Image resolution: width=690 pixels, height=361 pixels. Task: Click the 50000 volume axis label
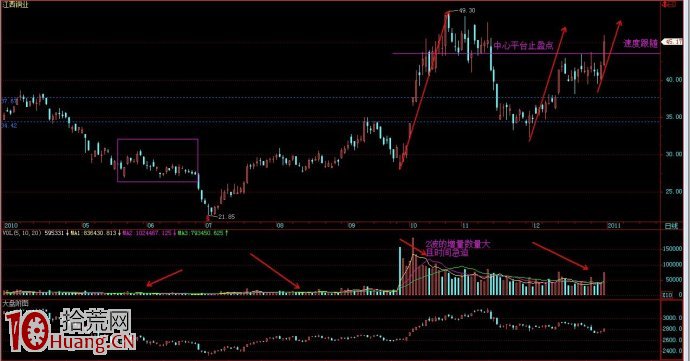pos(674,280)
